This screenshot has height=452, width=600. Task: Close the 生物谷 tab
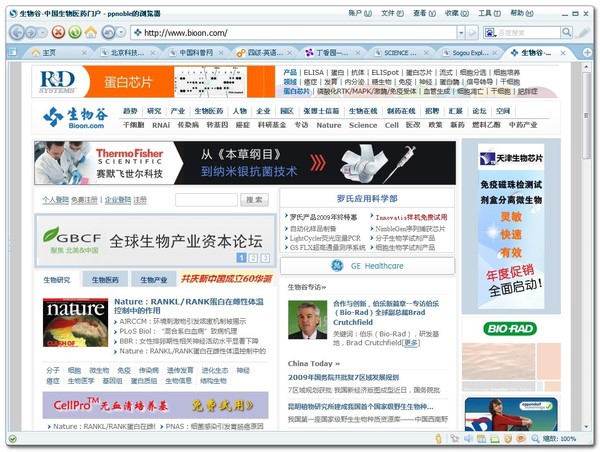point(563,53)
